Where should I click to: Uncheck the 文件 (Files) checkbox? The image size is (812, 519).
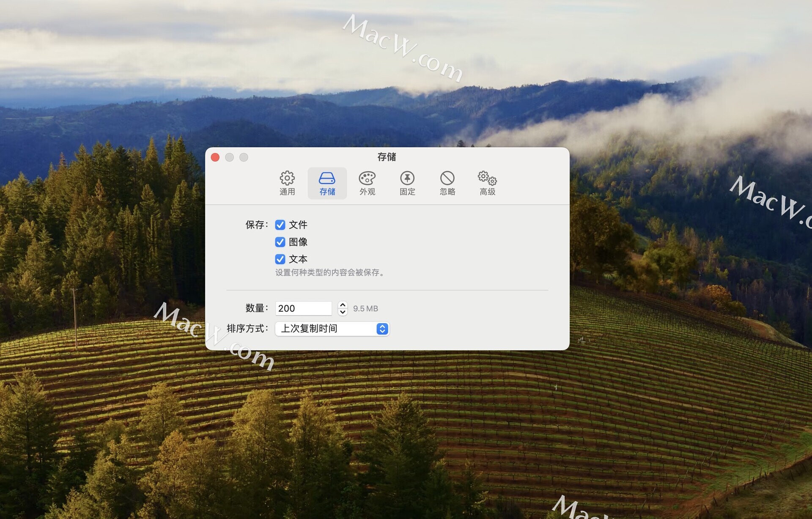(x=280, y=225)
